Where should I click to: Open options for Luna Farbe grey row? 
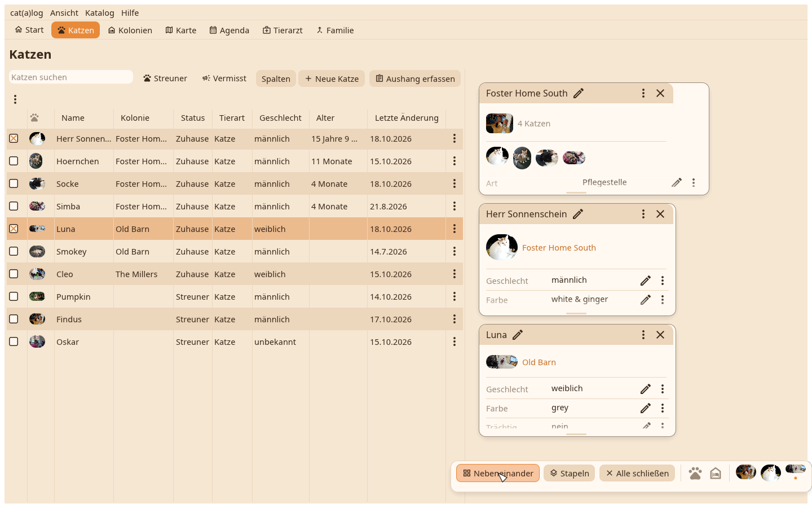tap(663, 408)
